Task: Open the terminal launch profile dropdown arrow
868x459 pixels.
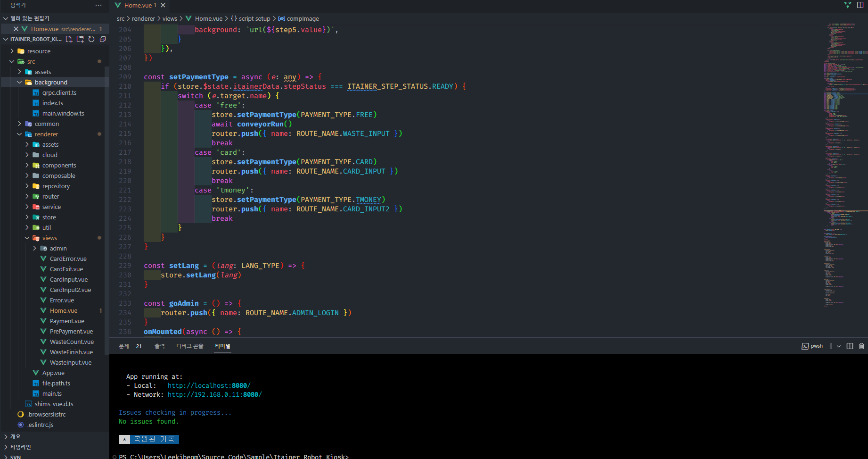Action: coord(839,346)
